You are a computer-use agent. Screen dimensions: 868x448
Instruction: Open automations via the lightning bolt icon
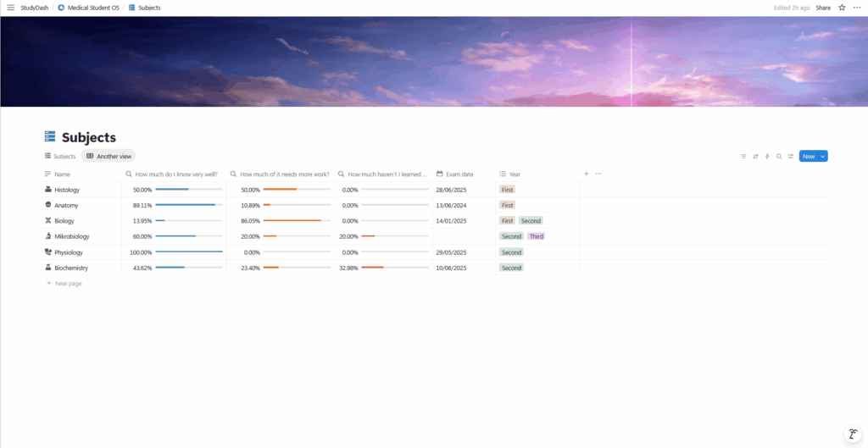[767, 157]
